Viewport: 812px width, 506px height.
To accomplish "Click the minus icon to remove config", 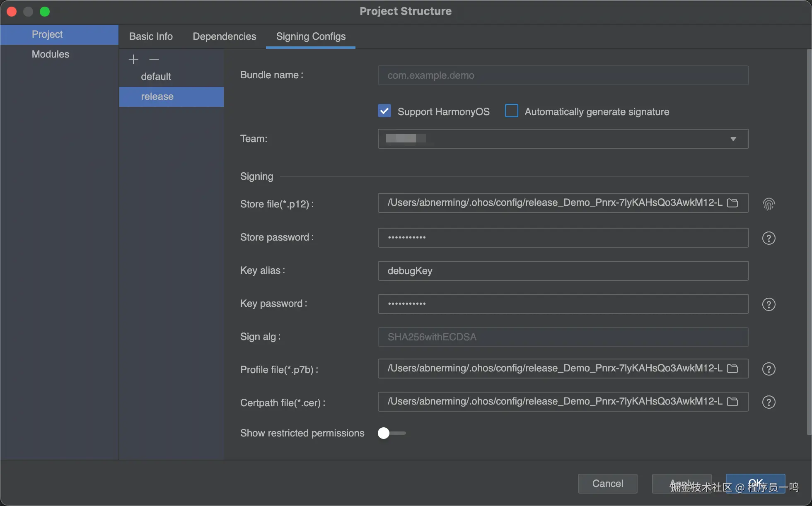I will pyautogui.click(x=154, y=59).
